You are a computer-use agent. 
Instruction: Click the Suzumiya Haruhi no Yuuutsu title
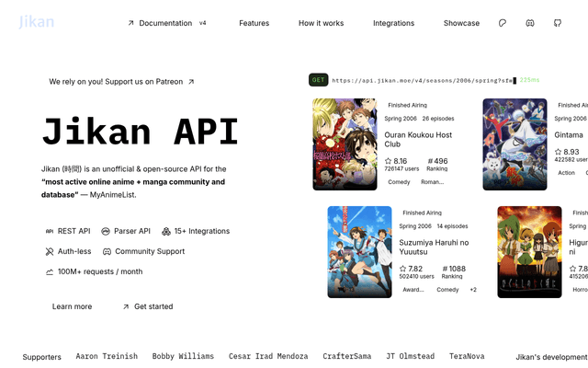pos(434,247)
